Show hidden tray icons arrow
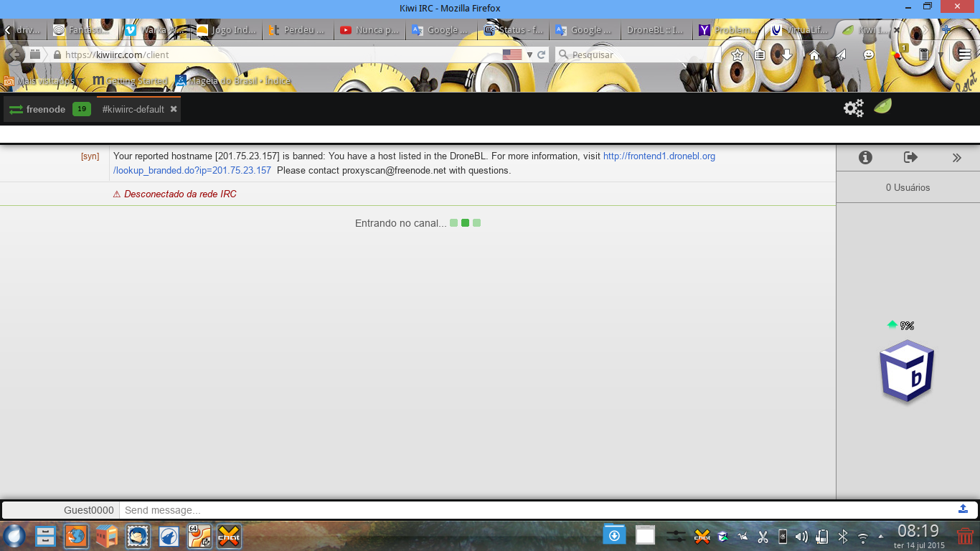980x551 pixels. (x=881, y=537)
